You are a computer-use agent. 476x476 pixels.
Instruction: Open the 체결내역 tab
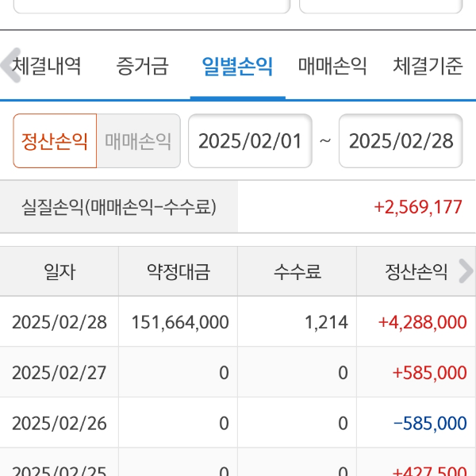tap(48, 67)
